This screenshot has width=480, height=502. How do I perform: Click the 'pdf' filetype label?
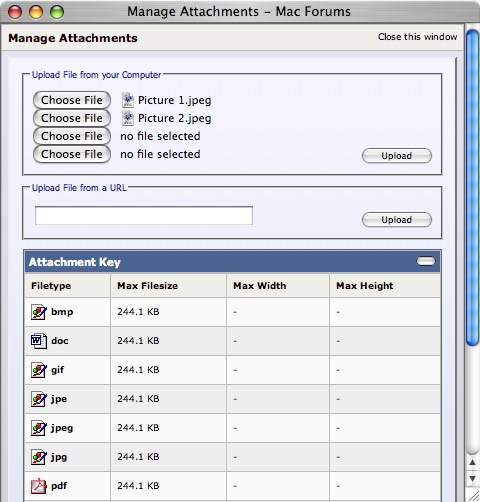pyautogui.click(x=59, y=486)
